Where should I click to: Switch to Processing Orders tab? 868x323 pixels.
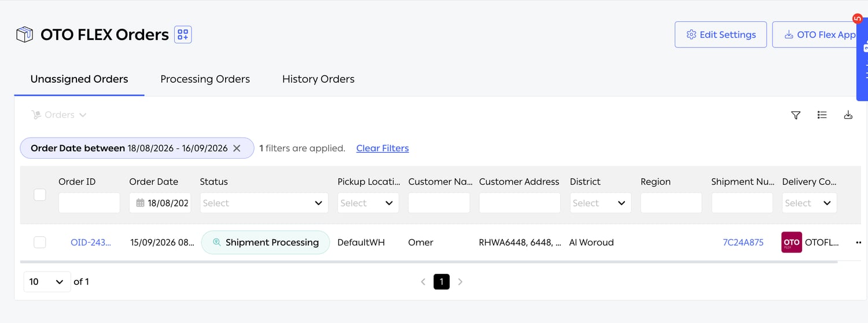click(x=205, y=79)
